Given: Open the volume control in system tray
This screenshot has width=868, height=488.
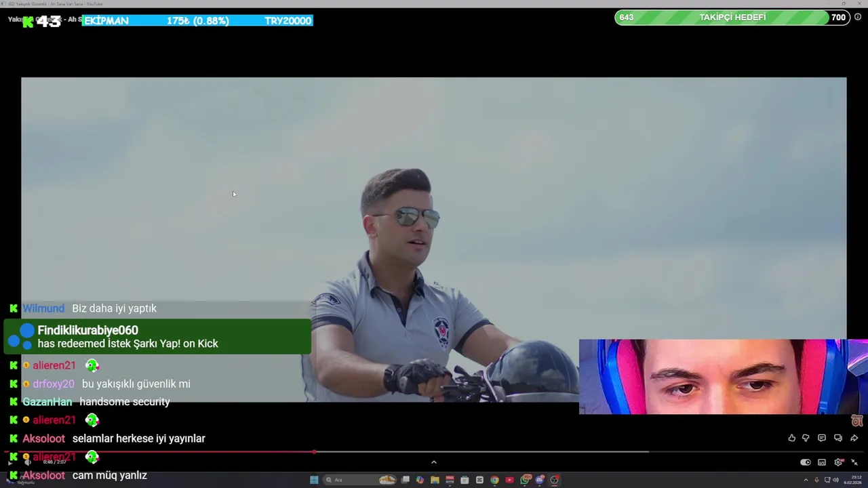Looking at the screenshot, I should click(x=835, y=480).
